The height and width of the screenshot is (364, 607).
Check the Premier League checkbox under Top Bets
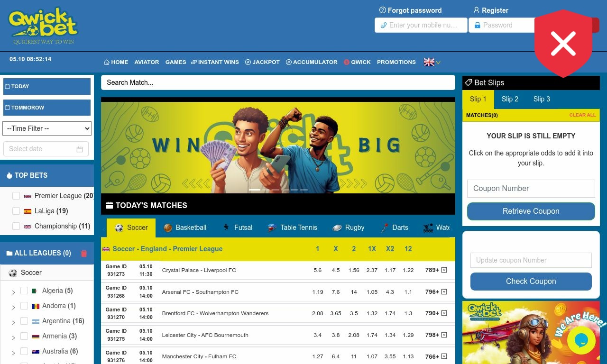16,195
